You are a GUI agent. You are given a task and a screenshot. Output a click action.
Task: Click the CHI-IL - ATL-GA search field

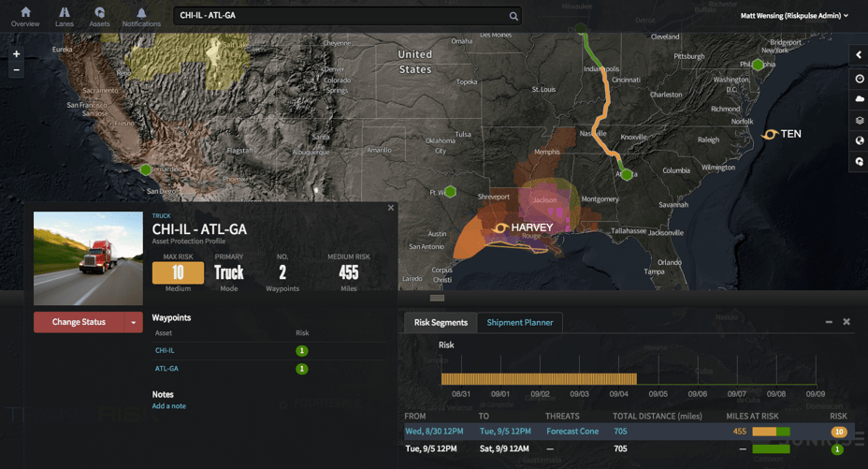click(341, 16)
